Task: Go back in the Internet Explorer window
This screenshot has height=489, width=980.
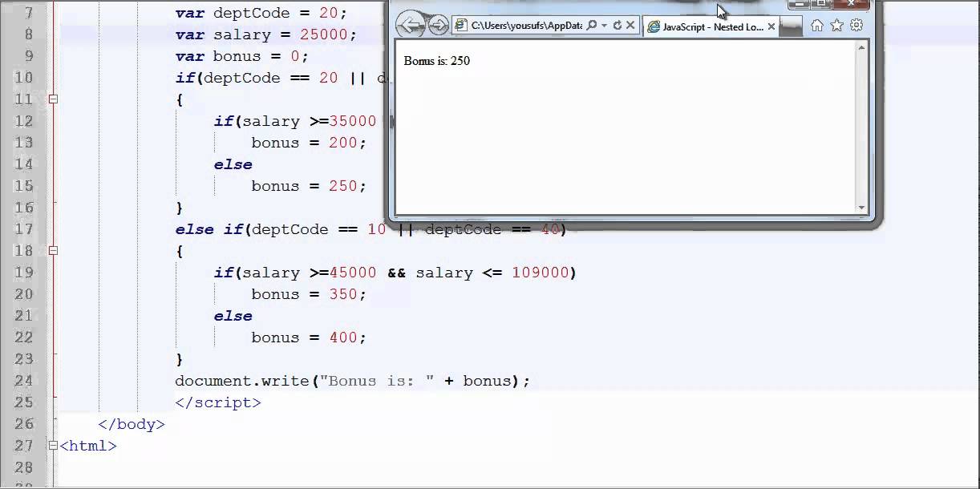Action: (x=410, y=25)
